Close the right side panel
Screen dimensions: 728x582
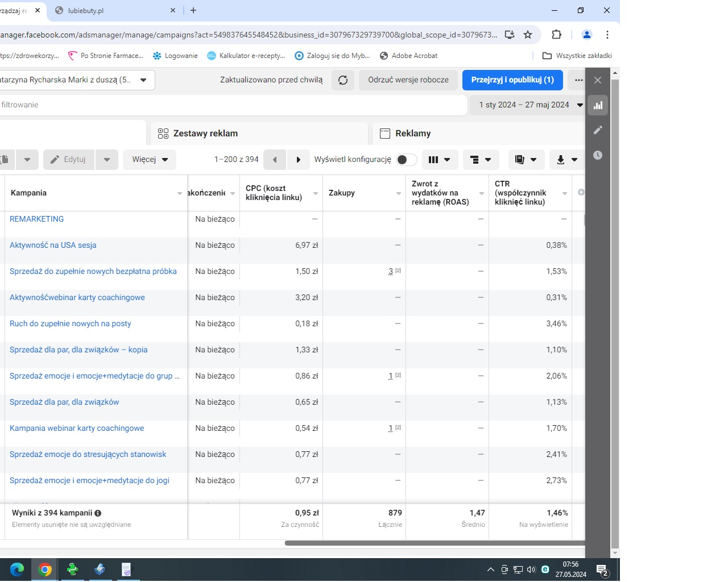pos(598,80)
